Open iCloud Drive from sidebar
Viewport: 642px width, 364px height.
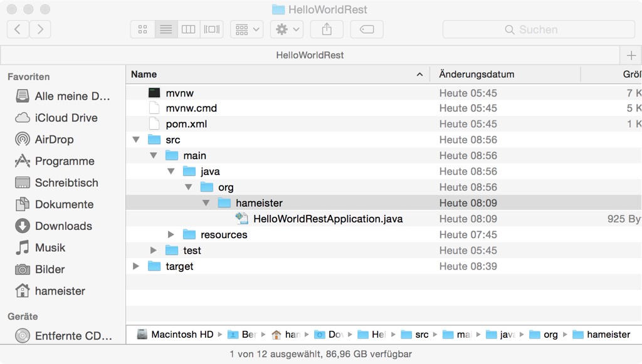click(66, 118)
